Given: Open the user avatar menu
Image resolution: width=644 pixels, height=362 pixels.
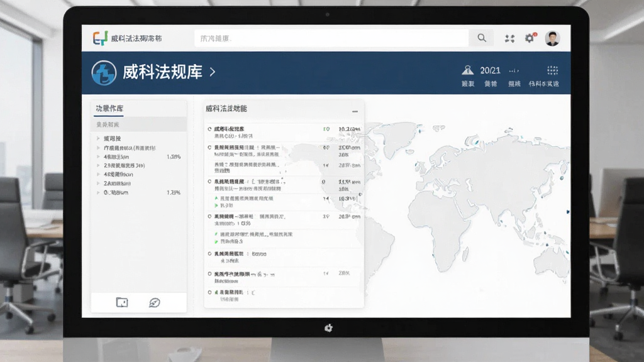Looking at the screenshot, I should tap(552, 38).
